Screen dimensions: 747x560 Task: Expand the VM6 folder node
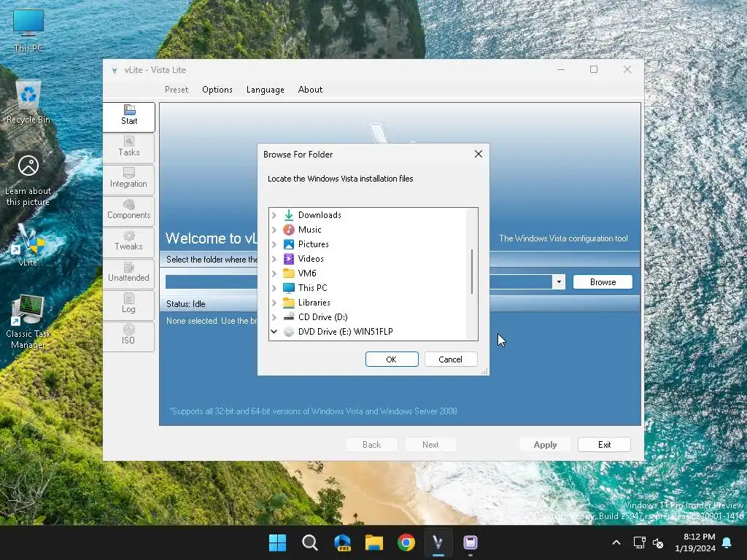click(274, 274)
